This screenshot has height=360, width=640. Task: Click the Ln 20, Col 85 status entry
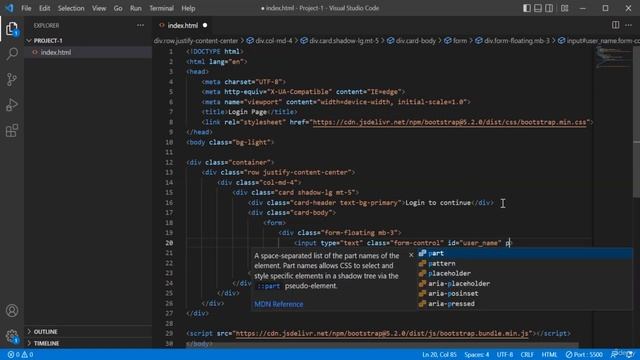tap(439, 355)
